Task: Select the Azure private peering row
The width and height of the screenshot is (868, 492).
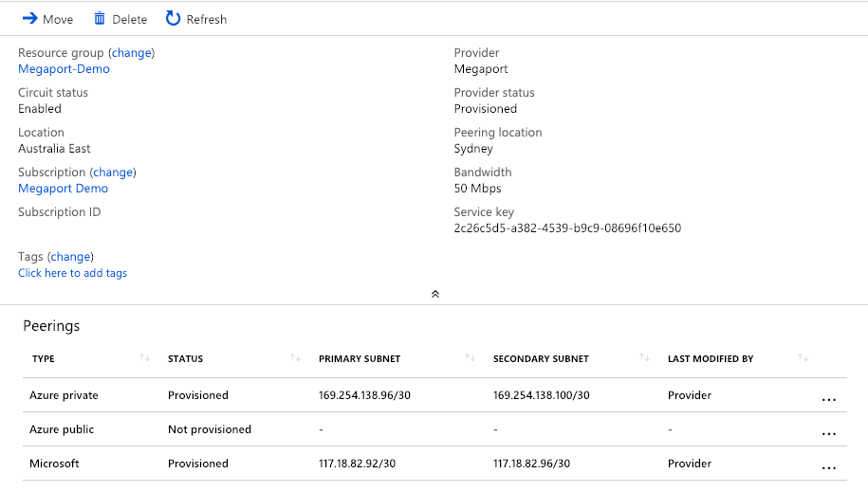Action: pyautogui.click(x=64, y=395)
